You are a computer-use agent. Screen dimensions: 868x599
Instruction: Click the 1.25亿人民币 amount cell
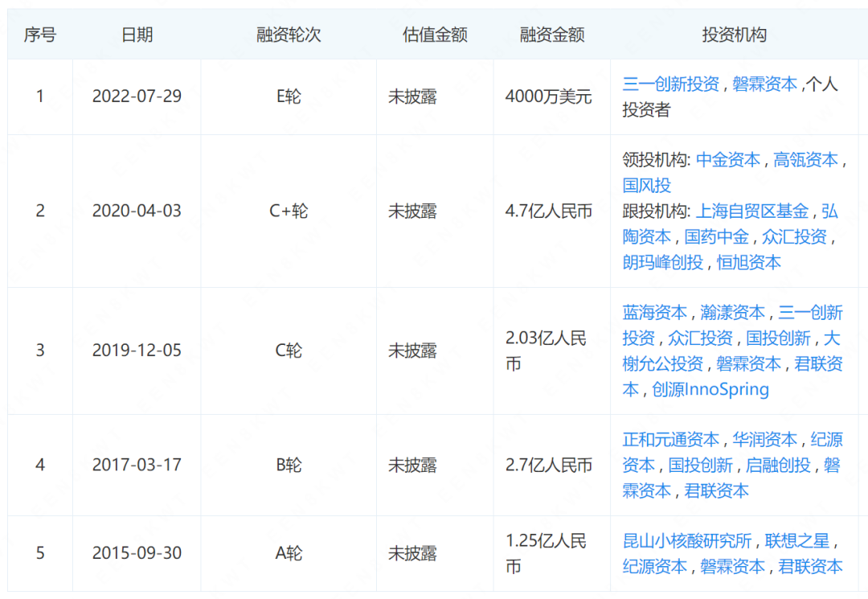(546, 554)
